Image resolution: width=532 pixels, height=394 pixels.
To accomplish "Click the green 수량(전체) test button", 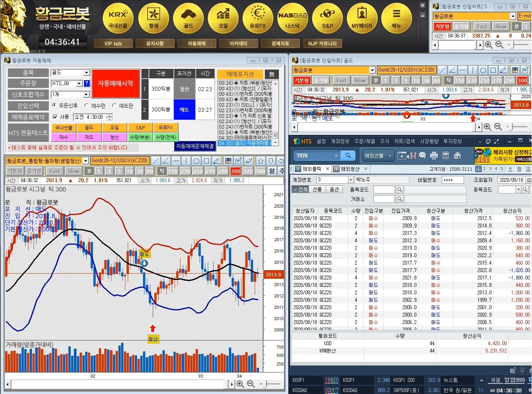I will pos(166,137).
